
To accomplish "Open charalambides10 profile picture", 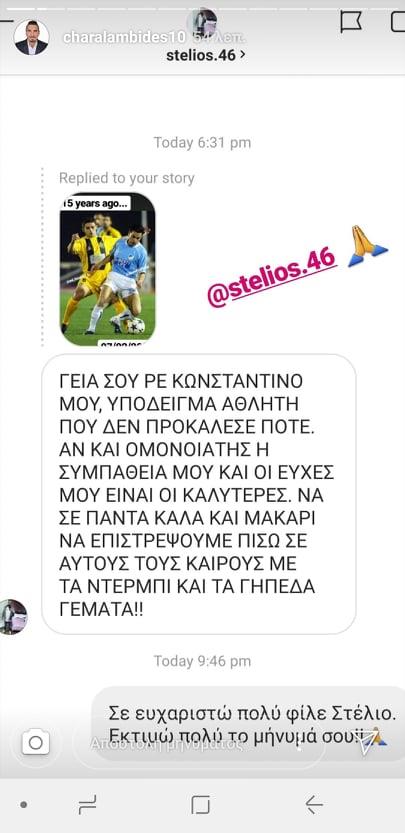I will click(31, 38).
